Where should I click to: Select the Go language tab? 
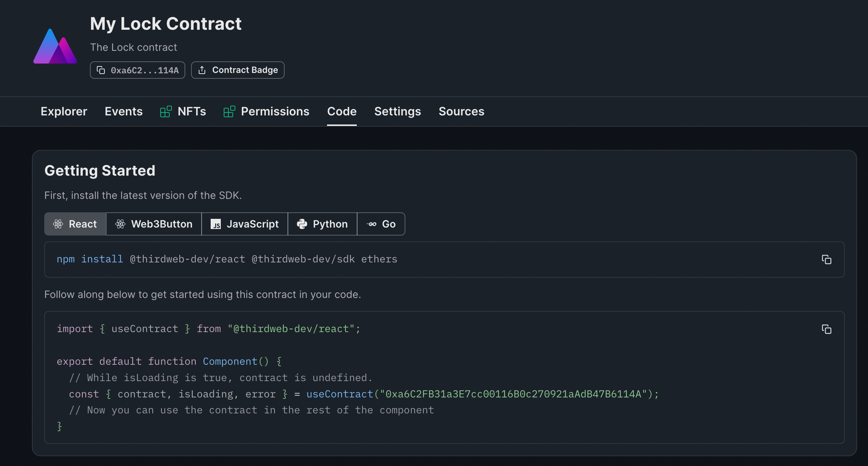coord(381,224)
